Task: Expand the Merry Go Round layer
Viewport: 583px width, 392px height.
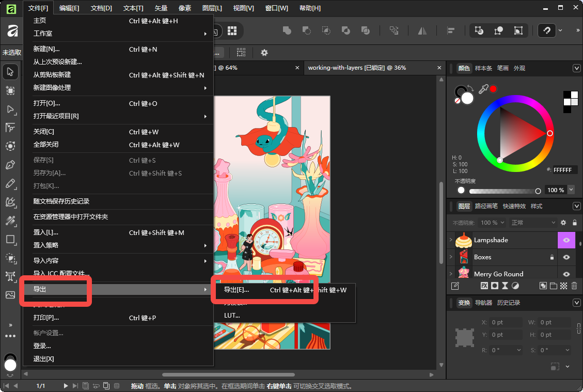Action: click(x=451, y=274)
